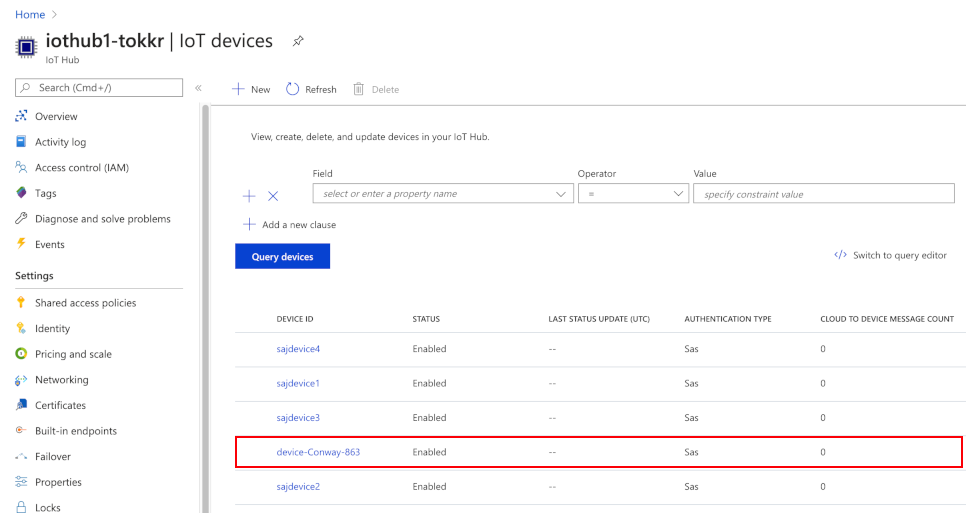Click the Networking icon
This screenshot has width=966, height=513.
pyautogui.click(x=22, y=379)
